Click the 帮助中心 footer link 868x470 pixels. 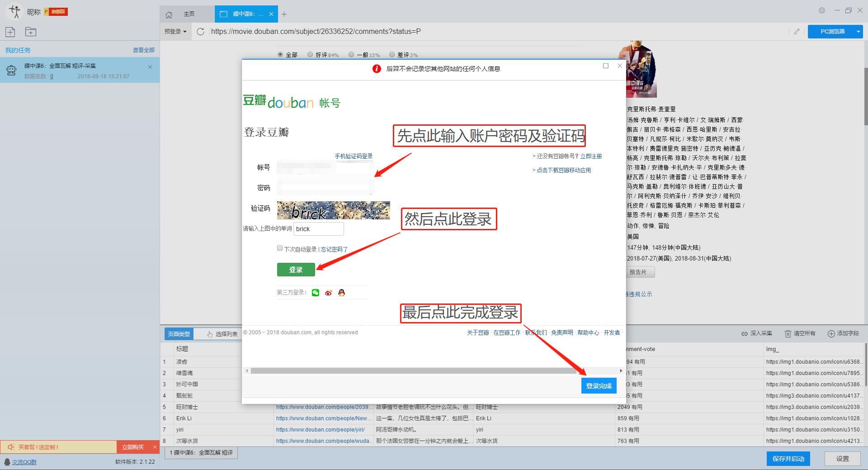click(x=588, y=332)
